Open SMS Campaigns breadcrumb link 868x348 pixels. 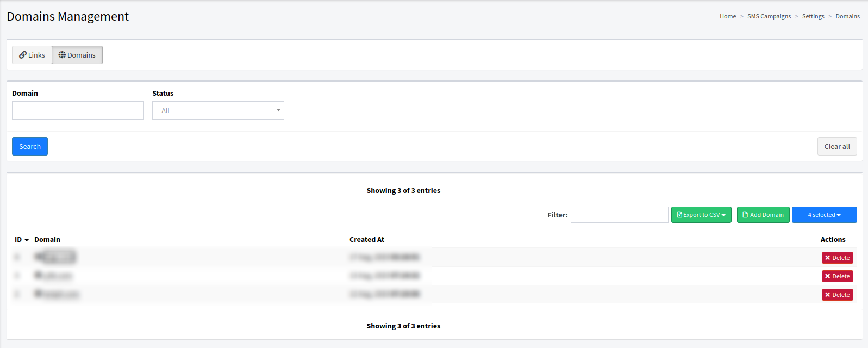[769, 16]
